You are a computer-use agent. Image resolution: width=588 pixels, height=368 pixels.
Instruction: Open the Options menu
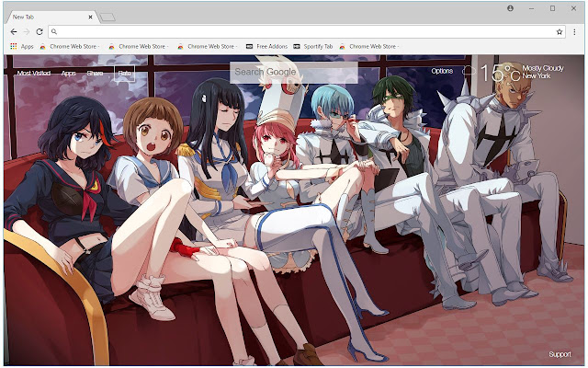click(442, 71)
